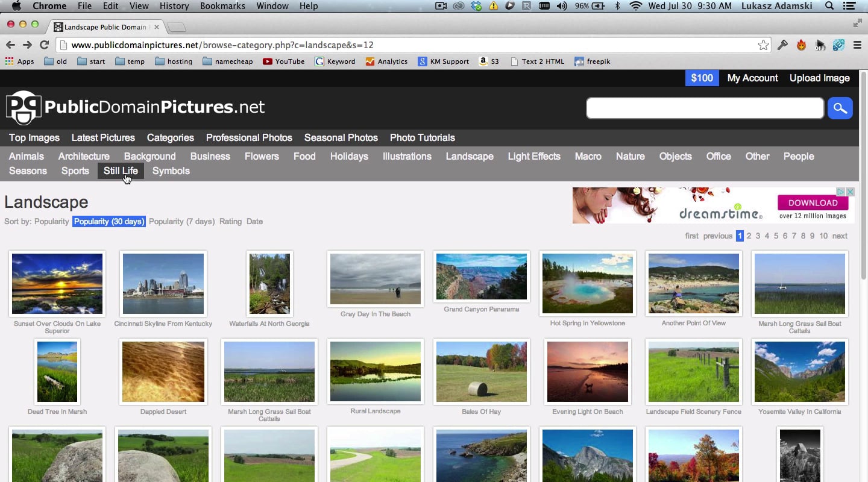Go to Top Images section
Screen dimensions: 868x482
[34, 138]
